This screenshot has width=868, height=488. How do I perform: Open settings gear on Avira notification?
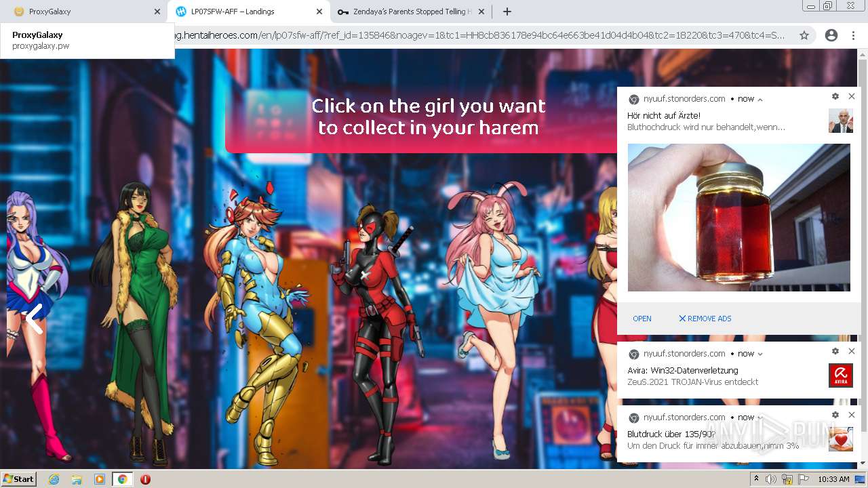tap(835, 351)
